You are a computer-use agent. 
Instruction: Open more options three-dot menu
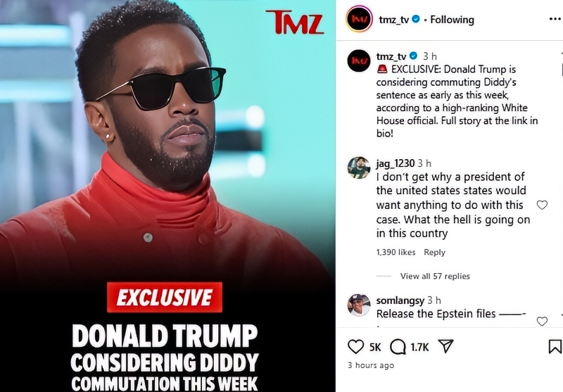(555, 19)
